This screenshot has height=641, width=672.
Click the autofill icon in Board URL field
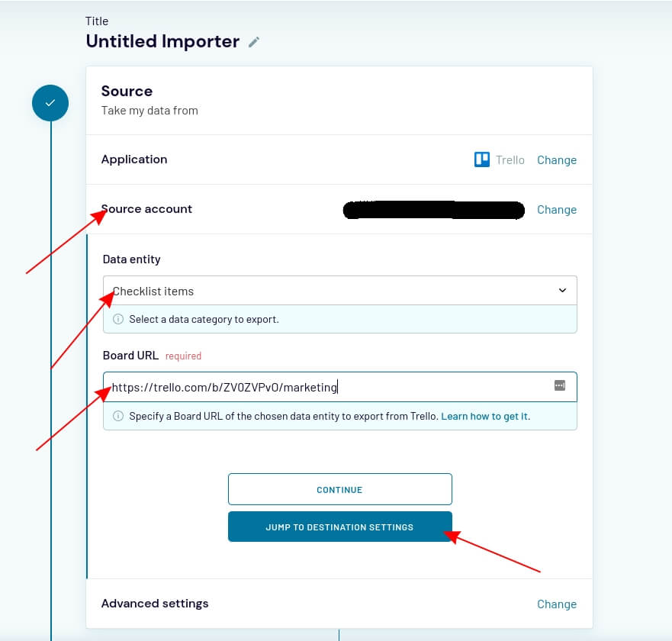click(560, 386)
